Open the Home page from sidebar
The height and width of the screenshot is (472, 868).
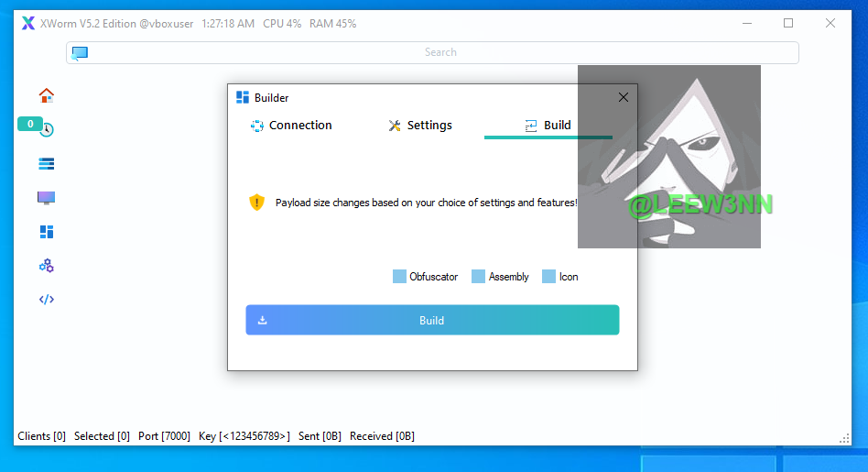[x=47, y=95]
